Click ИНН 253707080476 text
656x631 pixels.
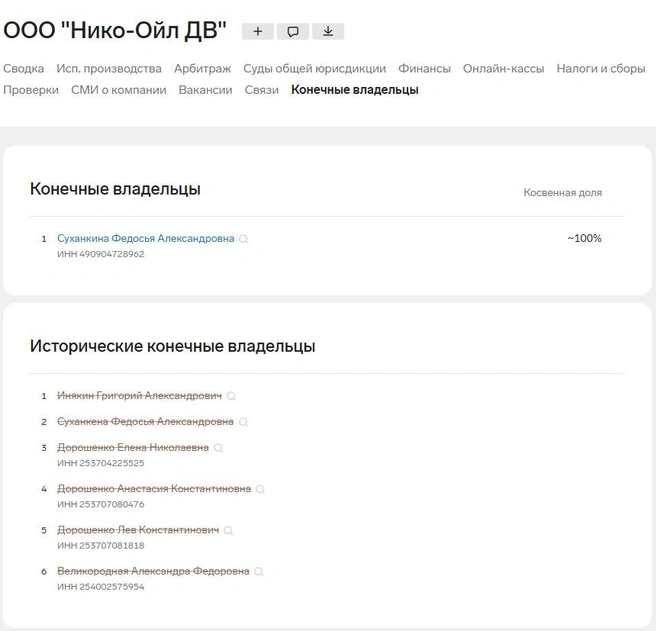[x=101, y=505]
